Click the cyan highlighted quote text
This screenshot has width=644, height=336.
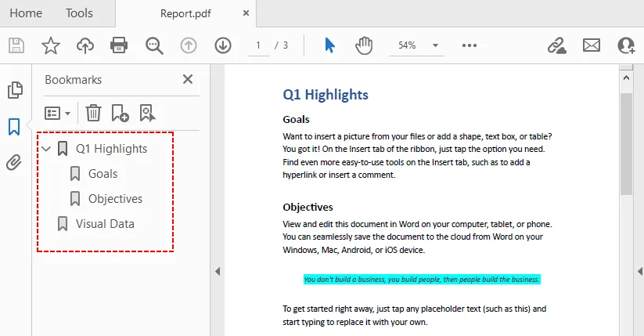click(422, 280)
